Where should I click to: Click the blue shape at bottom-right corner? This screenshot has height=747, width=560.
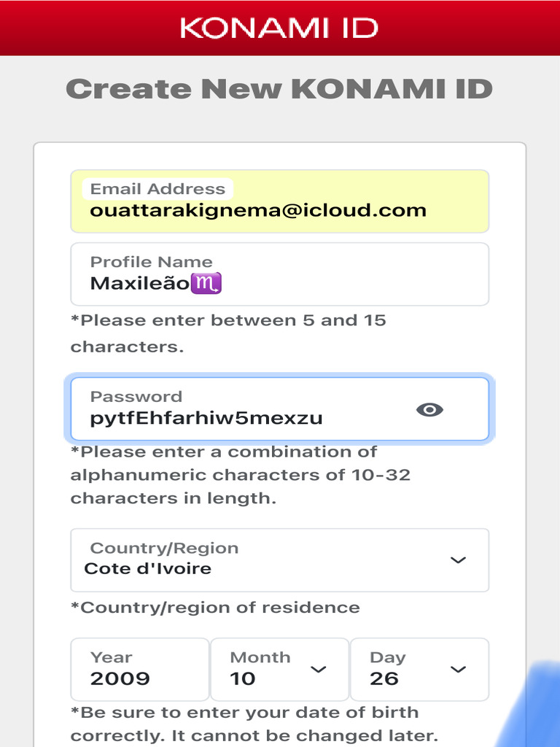pos(537,711)
